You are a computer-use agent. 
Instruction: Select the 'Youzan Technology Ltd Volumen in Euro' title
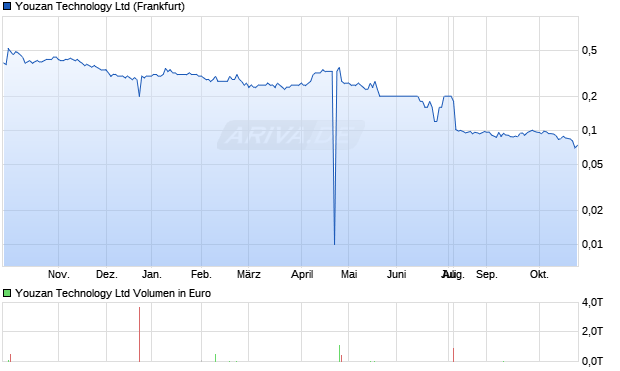[113, 293]
